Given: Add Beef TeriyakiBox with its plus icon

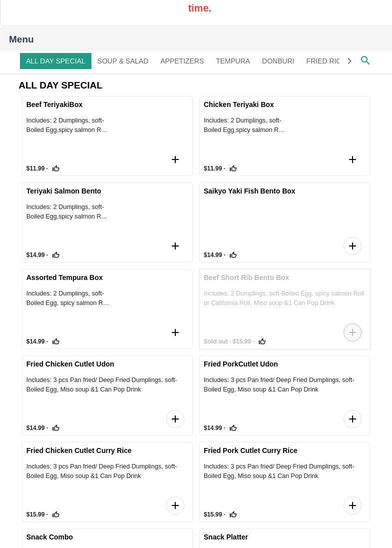Looking at the screenshot, I should pos(175,159).
